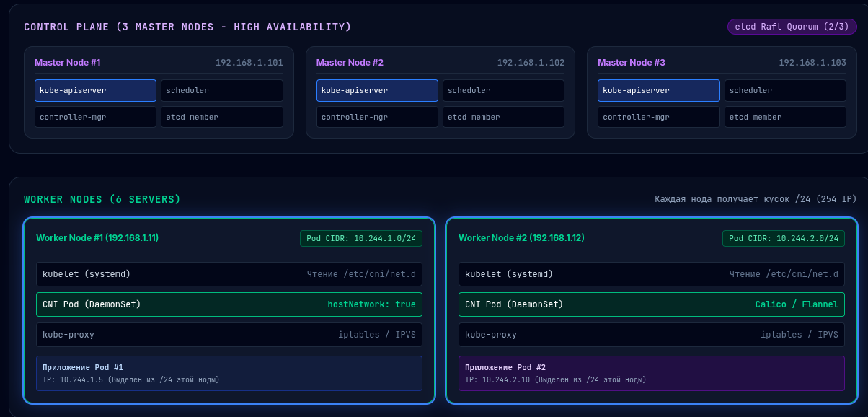Click Worker Node #2 (192.168.1.12) title
Viewport: 868px width, 417px height.
pos(520,238)
